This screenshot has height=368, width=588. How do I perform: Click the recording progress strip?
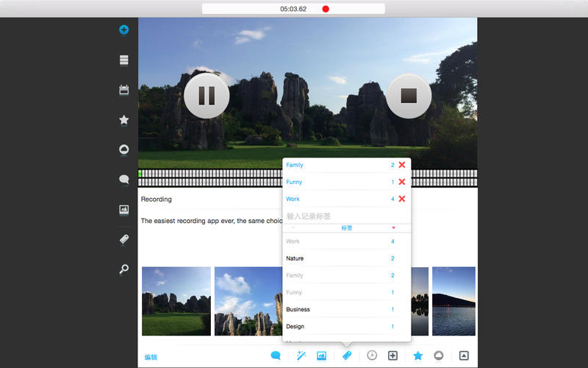(210, 178)
